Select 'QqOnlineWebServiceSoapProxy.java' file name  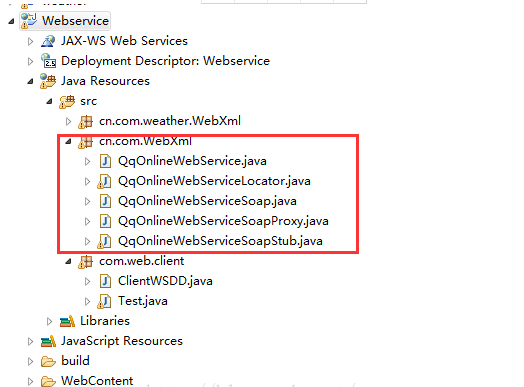(x=223, y=221)
